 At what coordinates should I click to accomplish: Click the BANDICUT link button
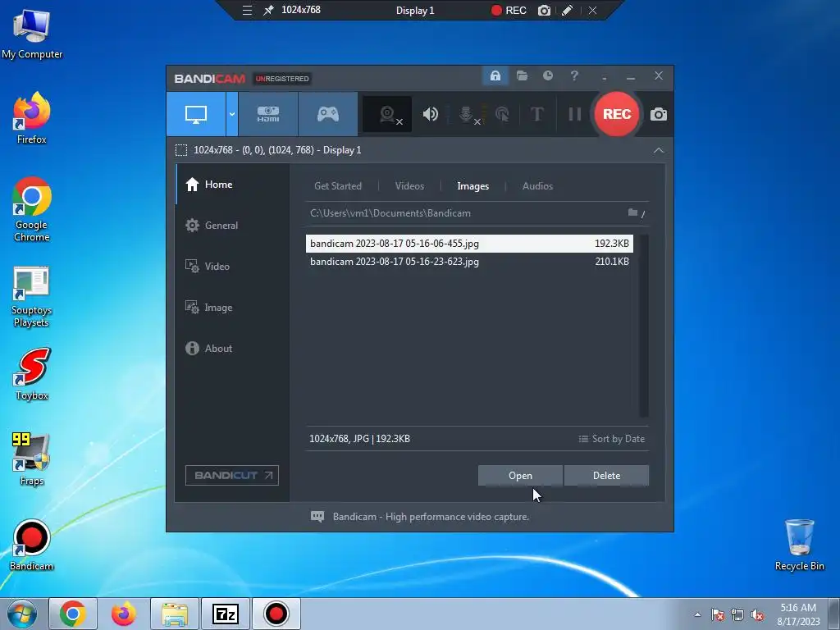click(x=232, y=476)
